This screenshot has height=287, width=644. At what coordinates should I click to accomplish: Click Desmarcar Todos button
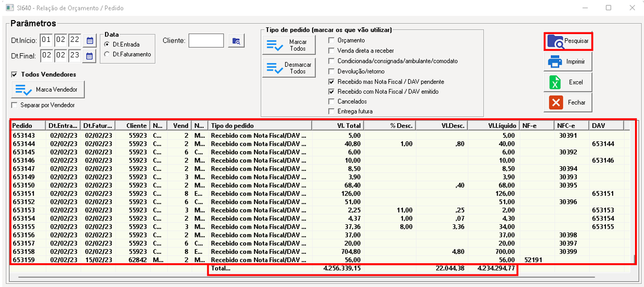pyautogui.click(x=289, y=68)
